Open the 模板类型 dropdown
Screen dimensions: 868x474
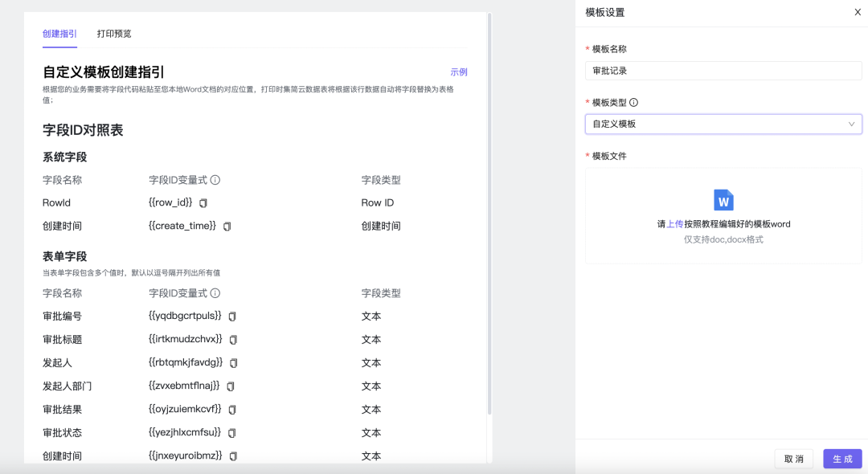point(723,124)
